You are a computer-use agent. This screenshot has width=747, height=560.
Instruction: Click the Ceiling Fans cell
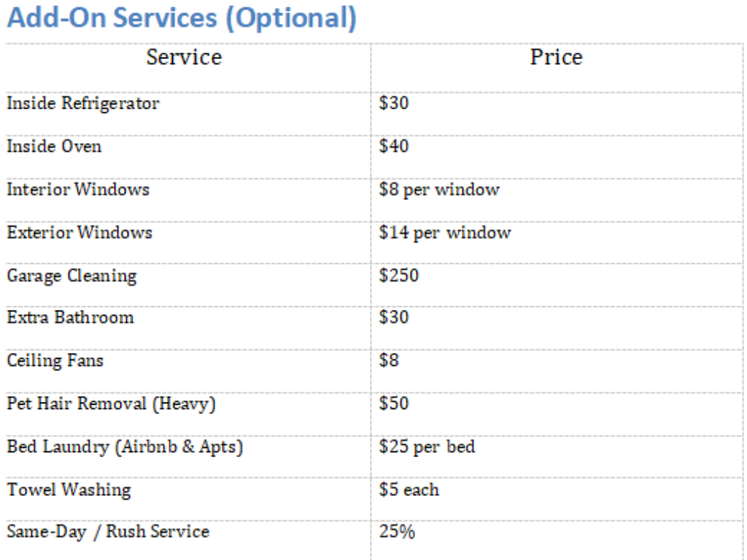55,361
